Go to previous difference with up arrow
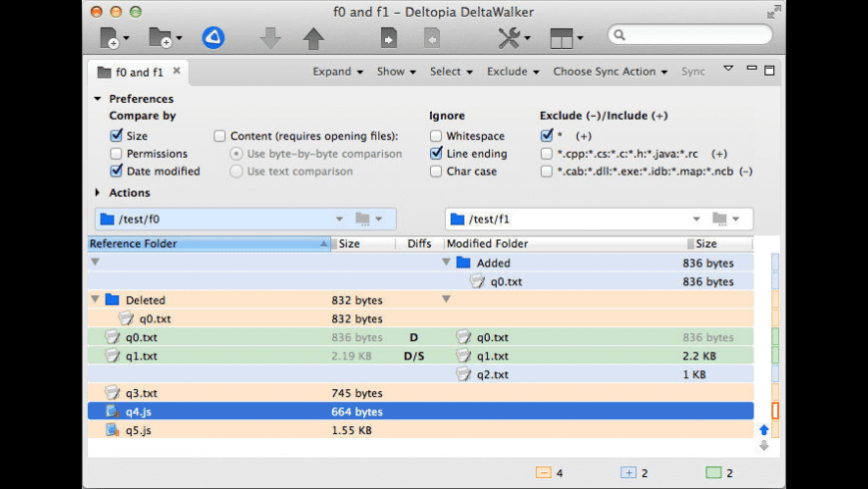This screenshot has width=868, height=489. pos(313,39)
